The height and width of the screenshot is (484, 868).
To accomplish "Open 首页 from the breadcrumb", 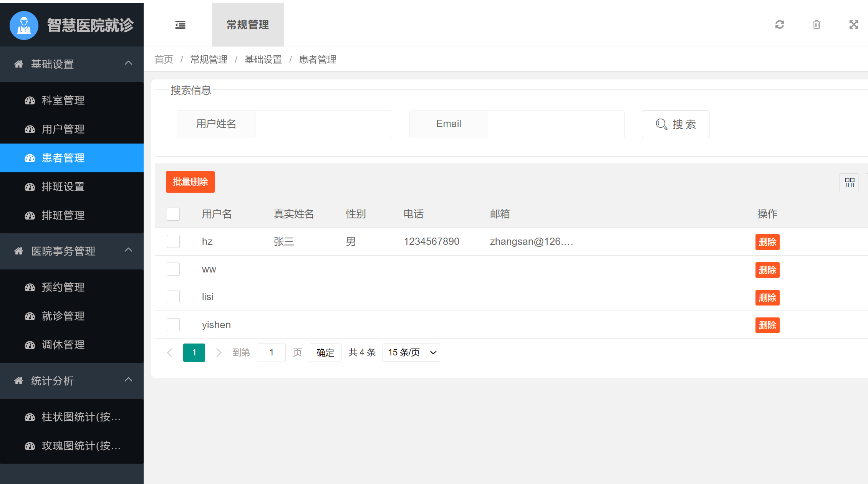I will click(163, 59).
